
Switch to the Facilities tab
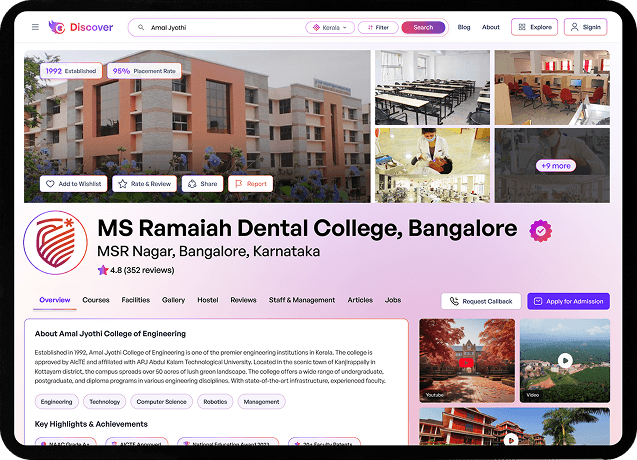[136, 300]
